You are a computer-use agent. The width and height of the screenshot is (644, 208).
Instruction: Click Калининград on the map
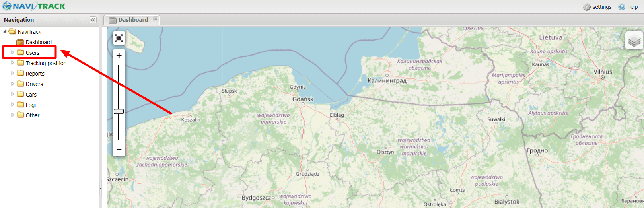(387, 80)
